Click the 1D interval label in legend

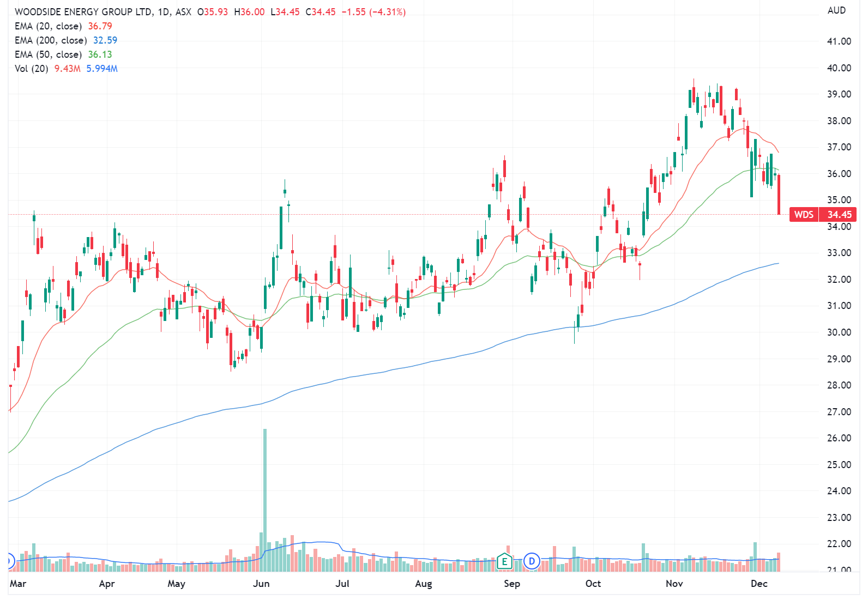163,12
